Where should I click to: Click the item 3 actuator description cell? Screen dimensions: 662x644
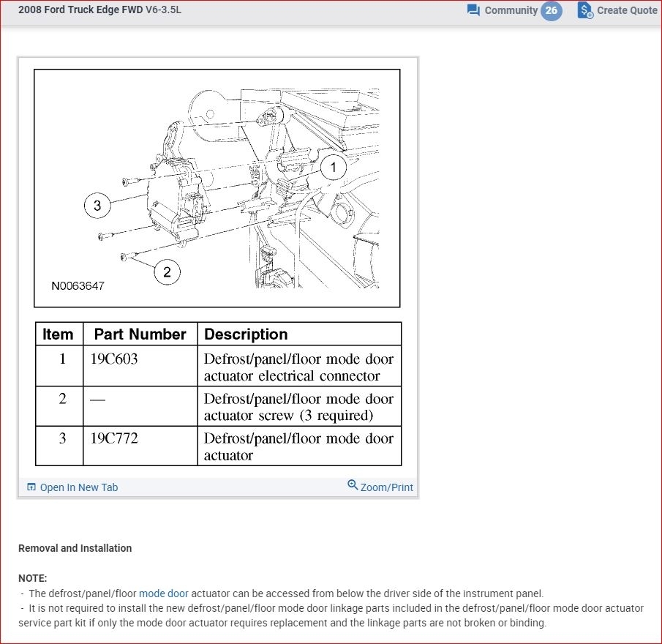(299, 446)
